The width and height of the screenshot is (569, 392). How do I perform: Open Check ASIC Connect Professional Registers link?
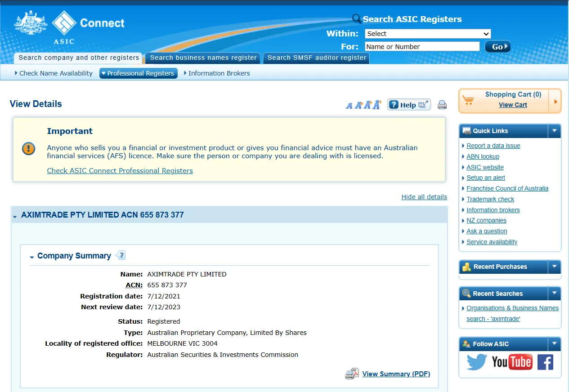(x=120, y=170)
